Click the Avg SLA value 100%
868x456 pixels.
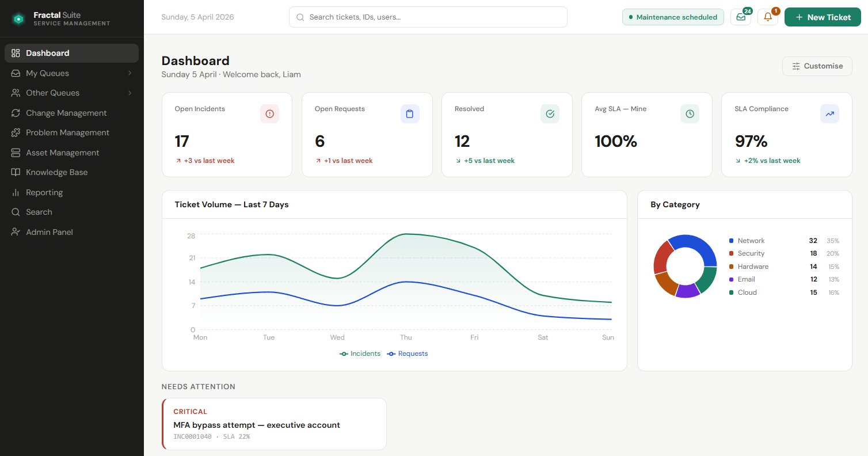pos(616,141)
